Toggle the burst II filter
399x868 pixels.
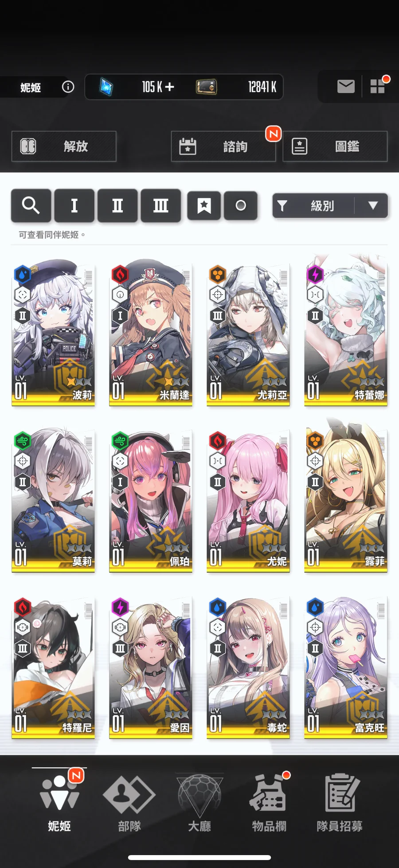pyautogui.click(x=117, y=205)
